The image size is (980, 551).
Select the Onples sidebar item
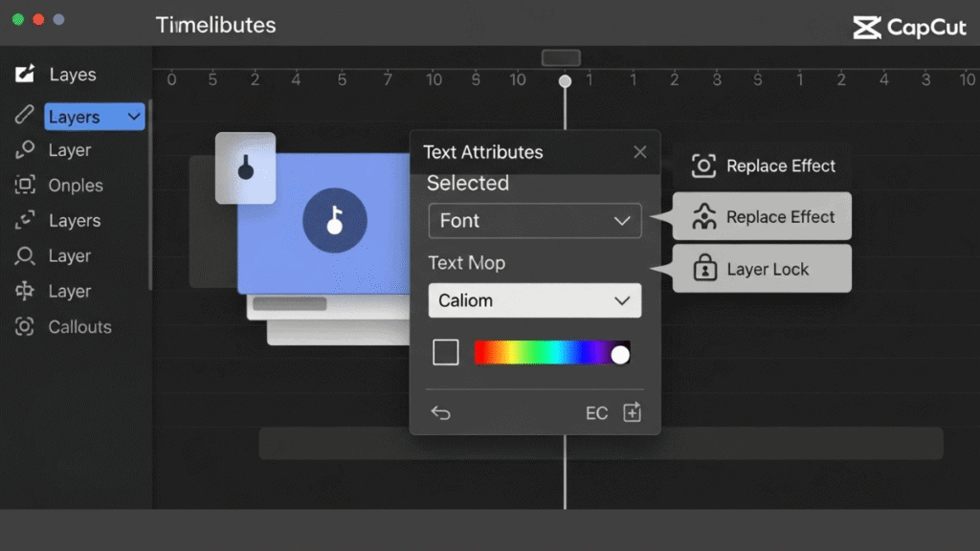(x=76, y=186)
